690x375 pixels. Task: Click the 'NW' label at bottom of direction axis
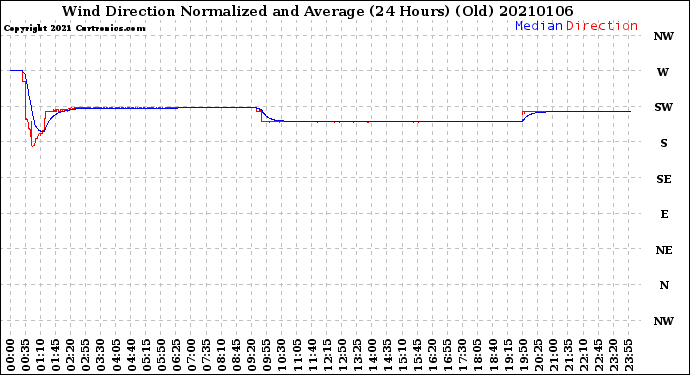pyautogui.click(x=663, y=321)
